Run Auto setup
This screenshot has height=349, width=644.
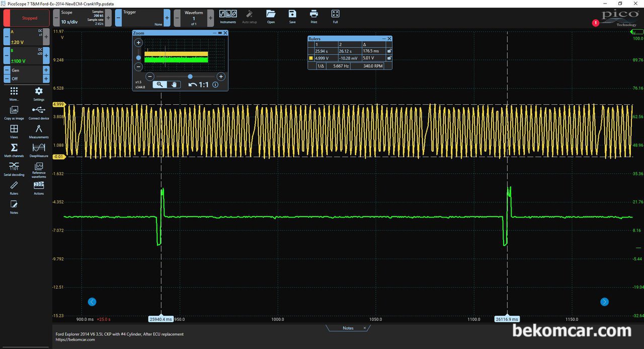250,17
